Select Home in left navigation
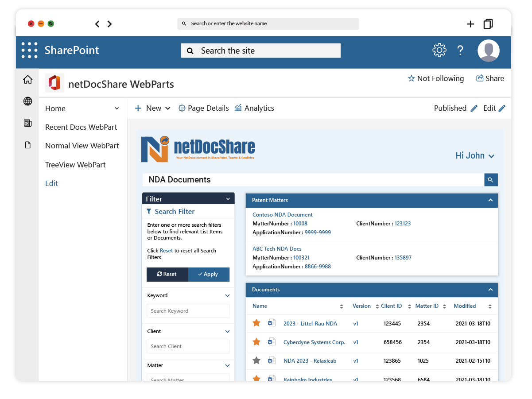 point(55,108)
